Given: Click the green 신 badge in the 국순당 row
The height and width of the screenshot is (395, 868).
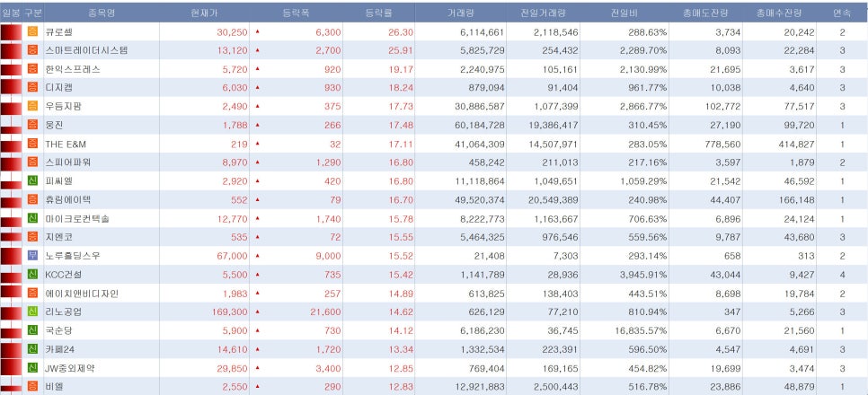Looking at the screenshot, I should pos(32,331).
